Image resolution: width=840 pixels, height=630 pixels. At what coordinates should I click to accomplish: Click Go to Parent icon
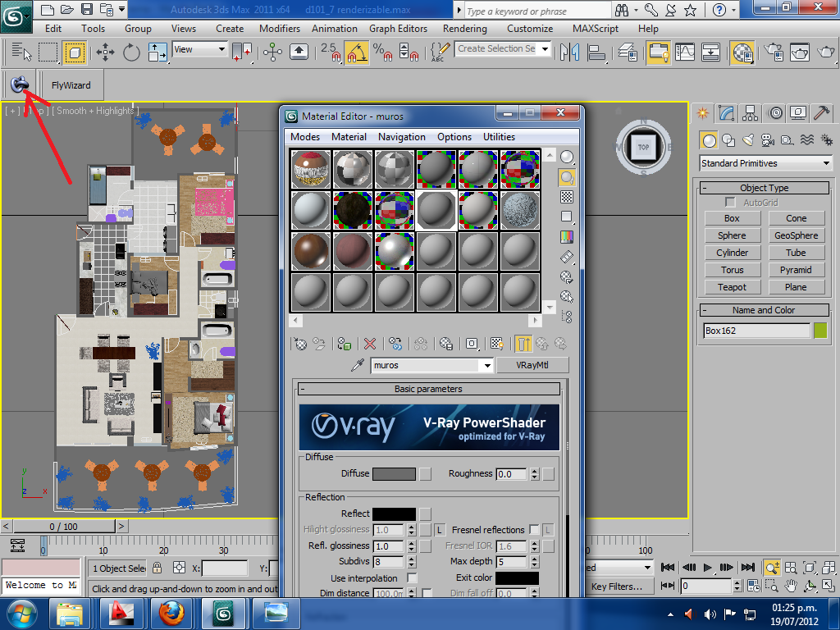tap(542, 344)
